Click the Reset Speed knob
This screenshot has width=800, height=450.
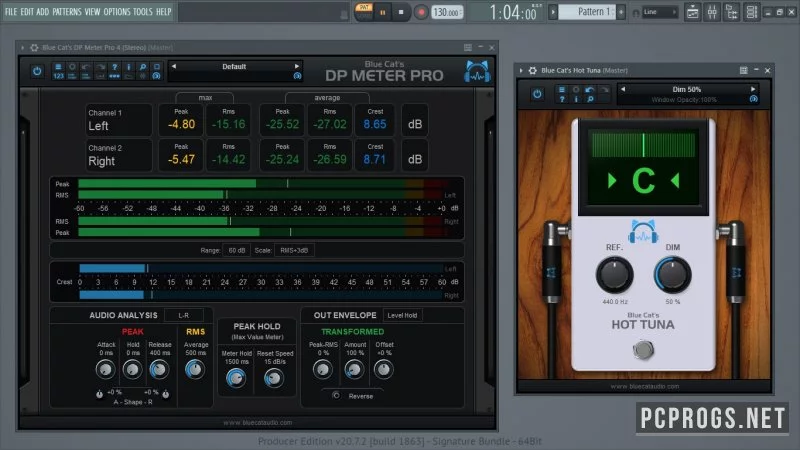click(x=274, y=378)
